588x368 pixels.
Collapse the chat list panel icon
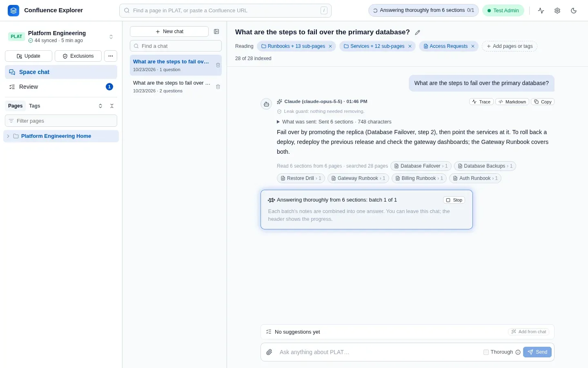coord(216,31)
